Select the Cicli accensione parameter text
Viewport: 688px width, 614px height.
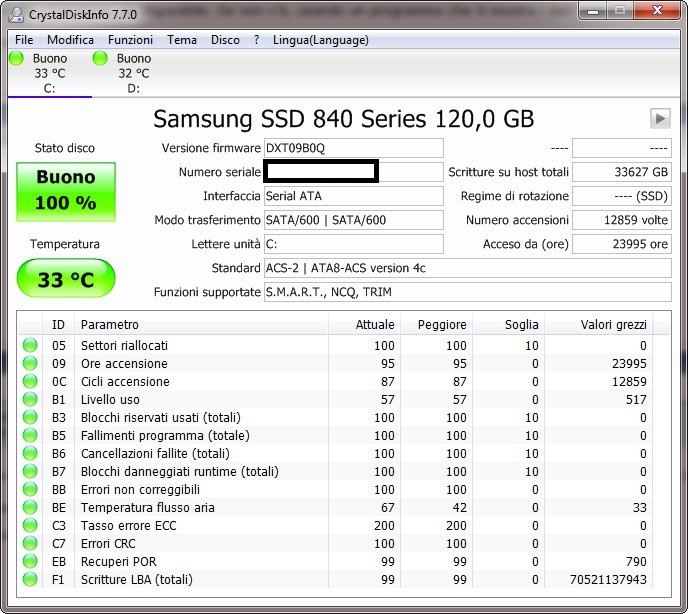(x=125, y=381)
